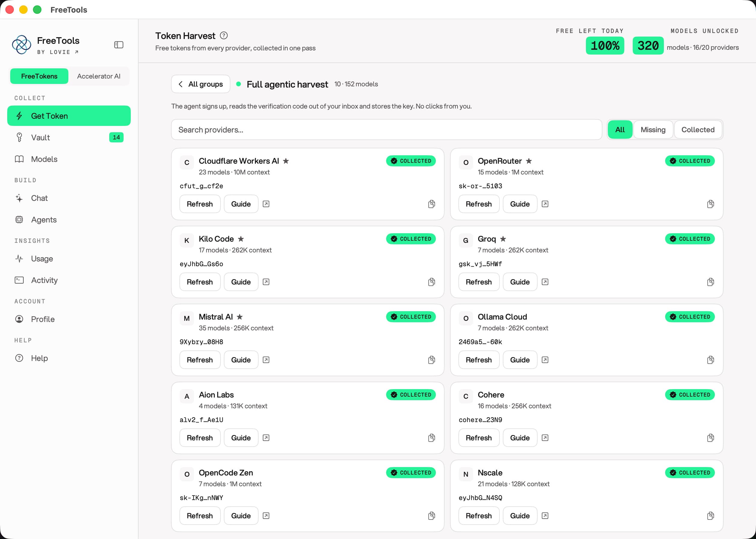Image resolution: width=756 pixels, height=539 pixels.
Task: Copy the Nscale key
Action: [x=710, y=516]
